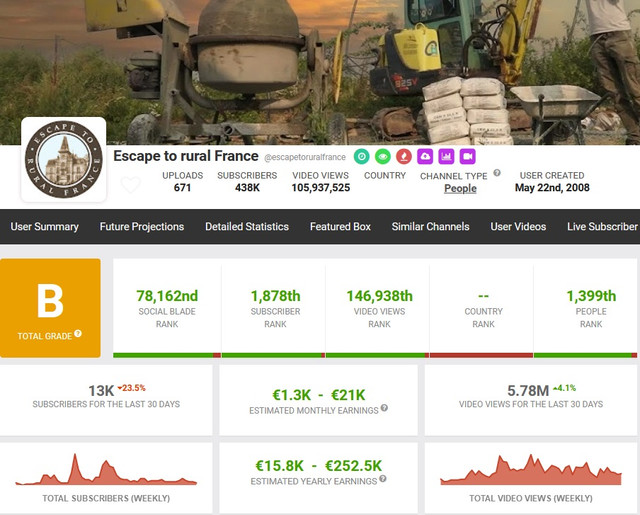Image resolution: width=640 pixels, height=515 pixels.
Task: Click the Escape to Rural France avatar
Action: tap(64, 159)
